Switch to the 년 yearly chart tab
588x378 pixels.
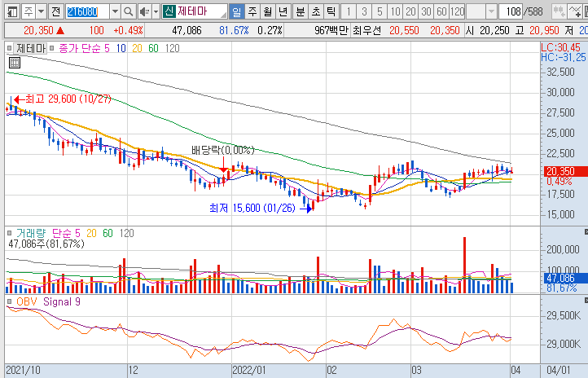[x=283, y=12]
